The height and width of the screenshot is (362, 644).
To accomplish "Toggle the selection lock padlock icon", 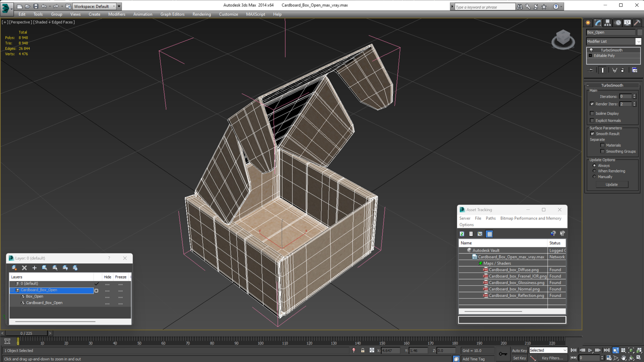I will (363, 350).
